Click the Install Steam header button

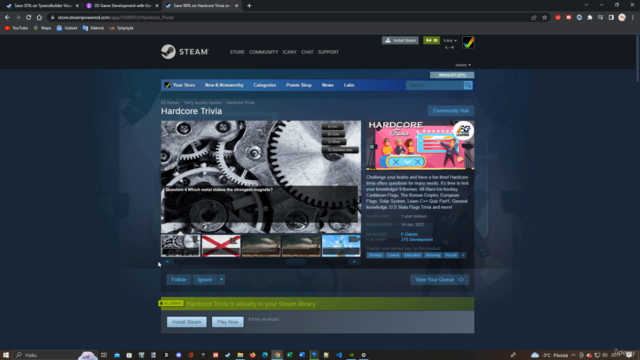click(x=400, y=40)
